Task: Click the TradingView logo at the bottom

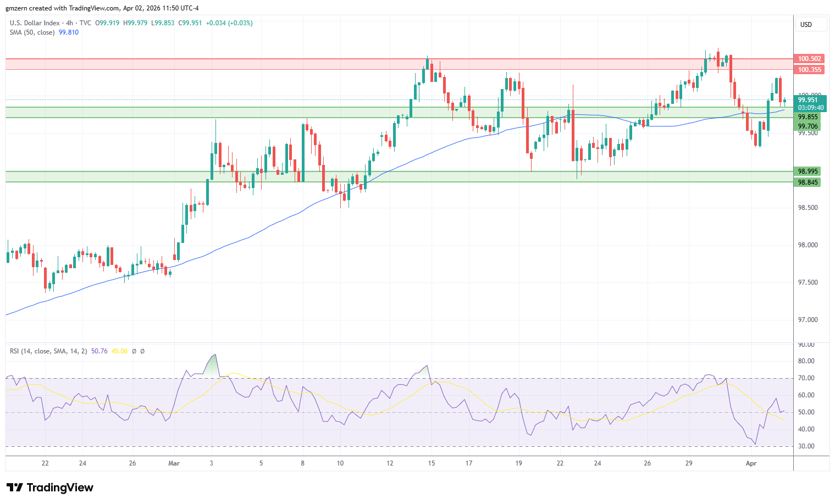Action: point(50,488)
